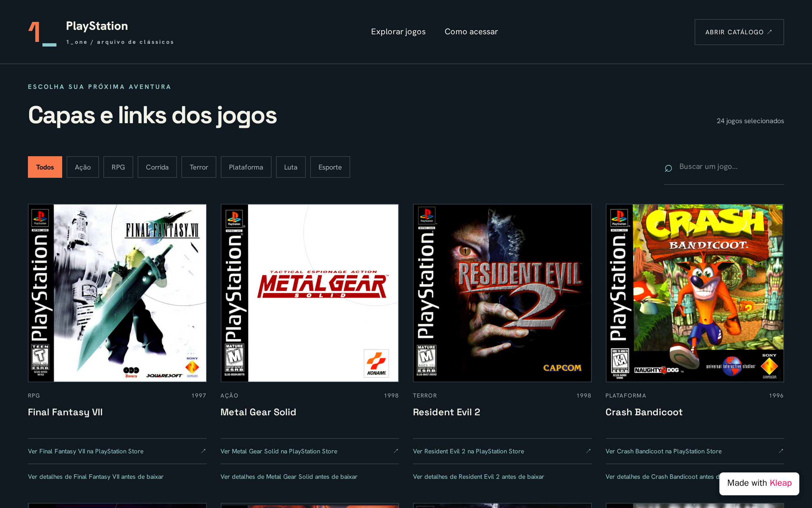Filter games by Terror
The height and width of the screenshot is (508, 812).
coord(199,167)
